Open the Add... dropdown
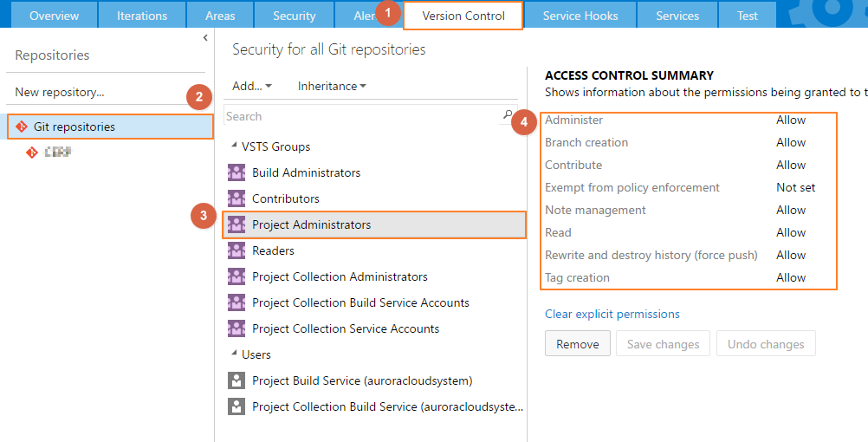868x442 pixels. point(252,86)
